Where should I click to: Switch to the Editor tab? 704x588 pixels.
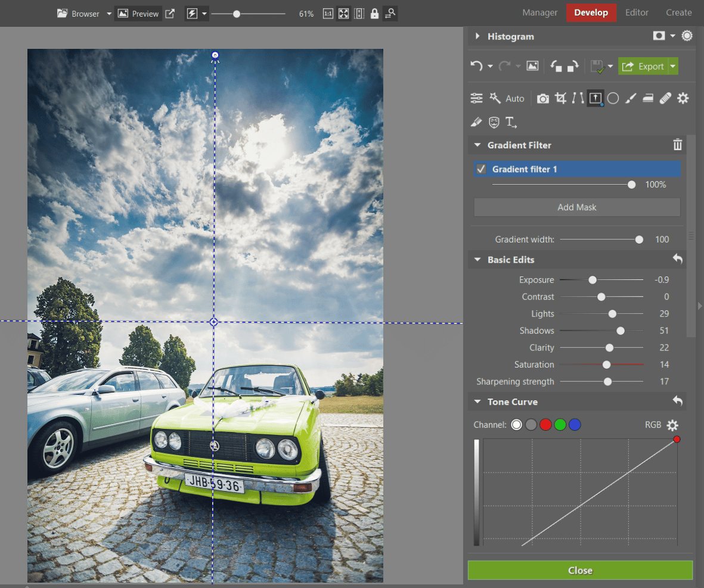tap(637, 13)
